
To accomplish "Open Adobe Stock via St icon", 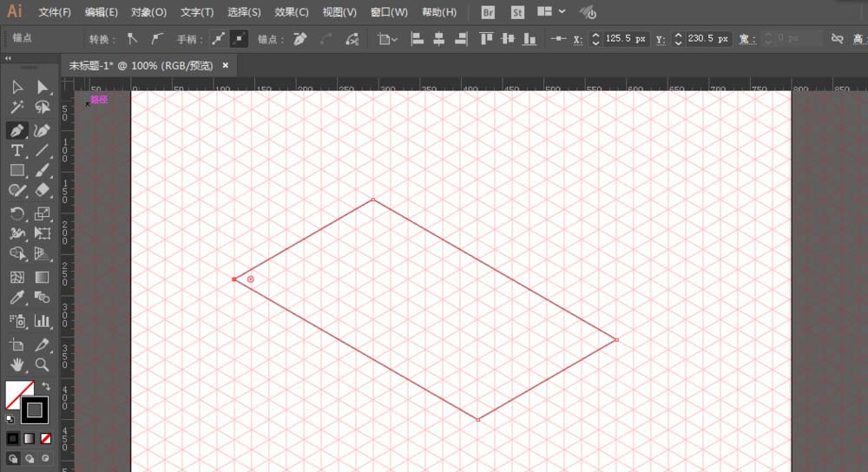I will (x=517, y=12).
